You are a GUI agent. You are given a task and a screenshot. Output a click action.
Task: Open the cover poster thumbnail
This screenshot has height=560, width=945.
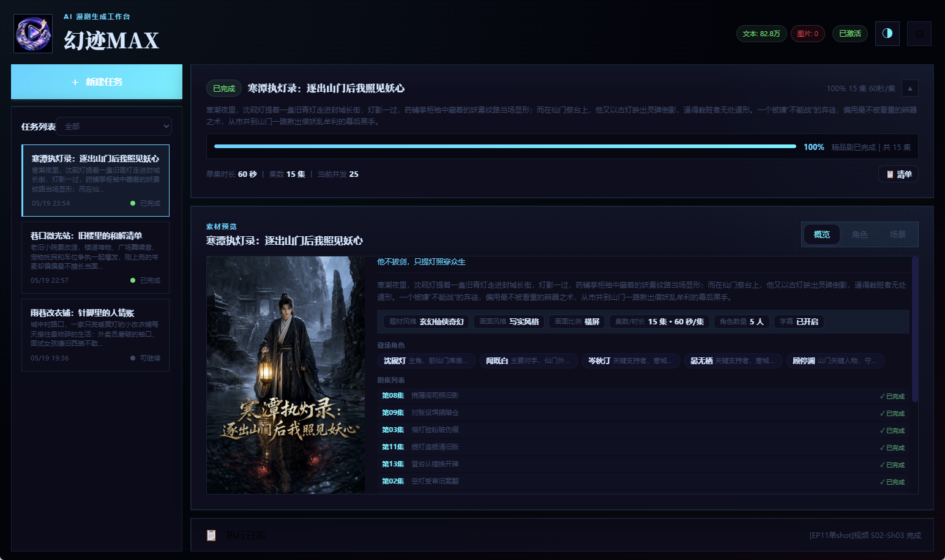(x=286, y=375)
